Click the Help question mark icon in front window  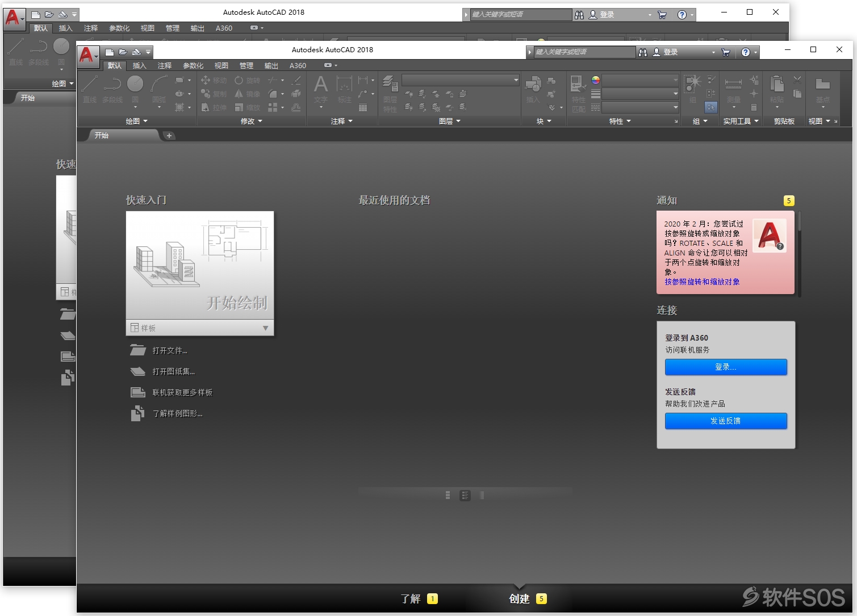746,52
